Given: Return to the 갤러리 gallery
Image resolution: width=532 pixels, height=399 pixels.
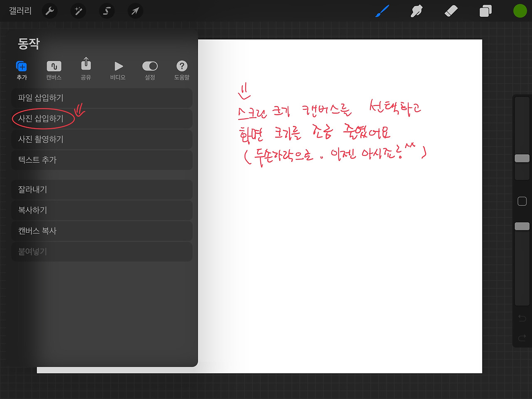Looking at the screenshot, I should point(20,11).
